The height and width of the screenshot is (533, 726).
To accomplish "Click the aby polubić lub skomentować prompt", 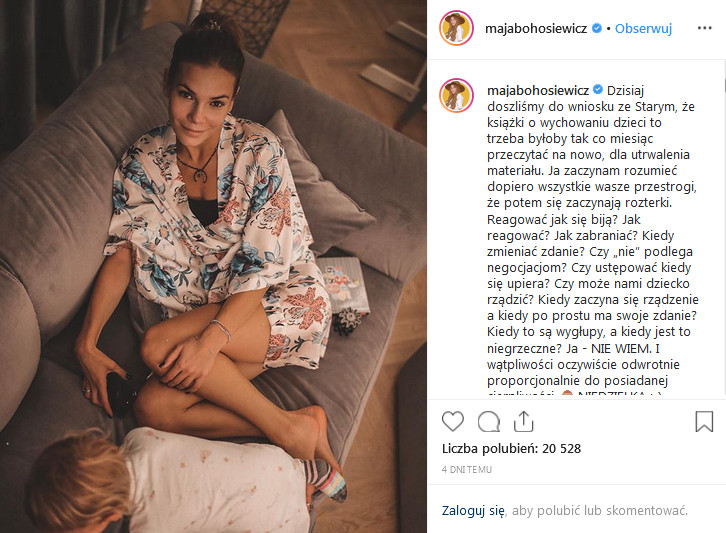I will [600, 510].
